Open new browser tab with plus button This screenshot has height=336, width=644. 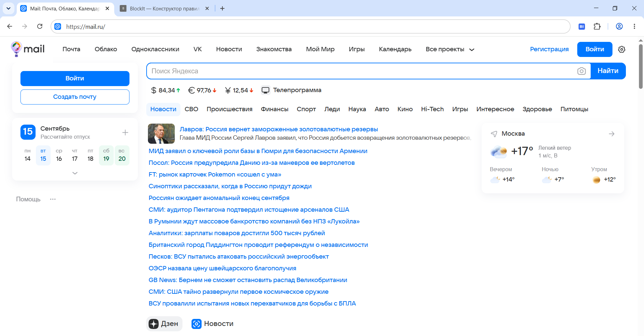click(222, 8)
